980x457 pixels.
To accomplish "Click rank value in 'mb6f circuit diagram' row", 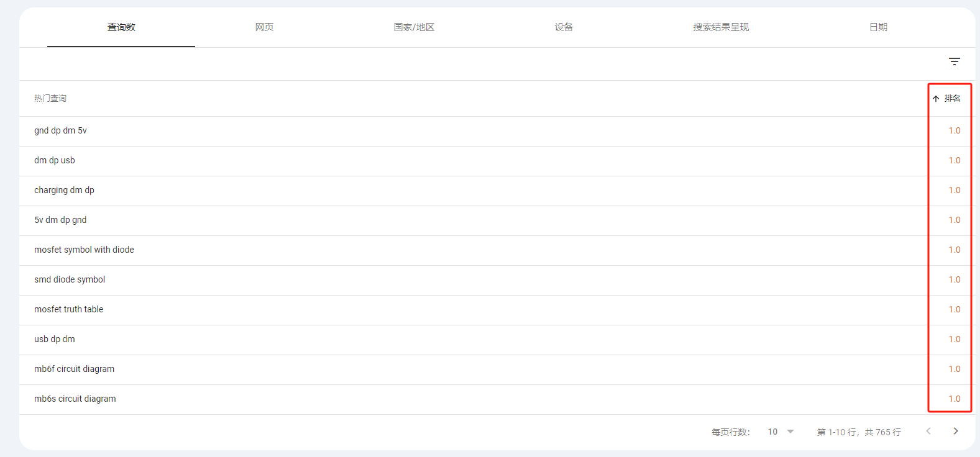I will click(x=955, y=369).
